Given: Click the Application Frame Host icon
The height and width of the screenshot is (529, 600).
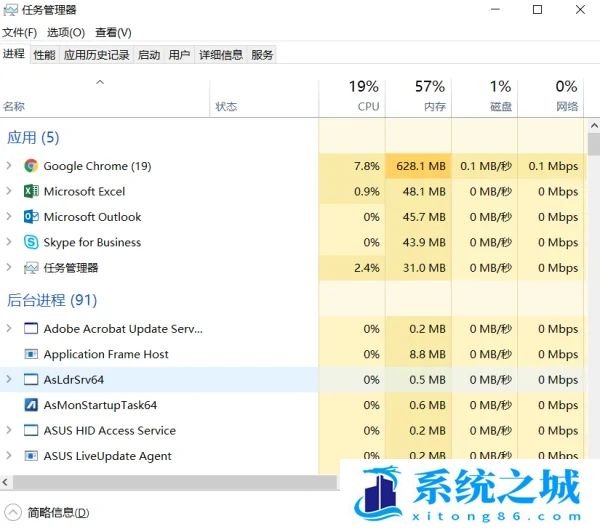Looking at the screenshot, I should [31, 354].
